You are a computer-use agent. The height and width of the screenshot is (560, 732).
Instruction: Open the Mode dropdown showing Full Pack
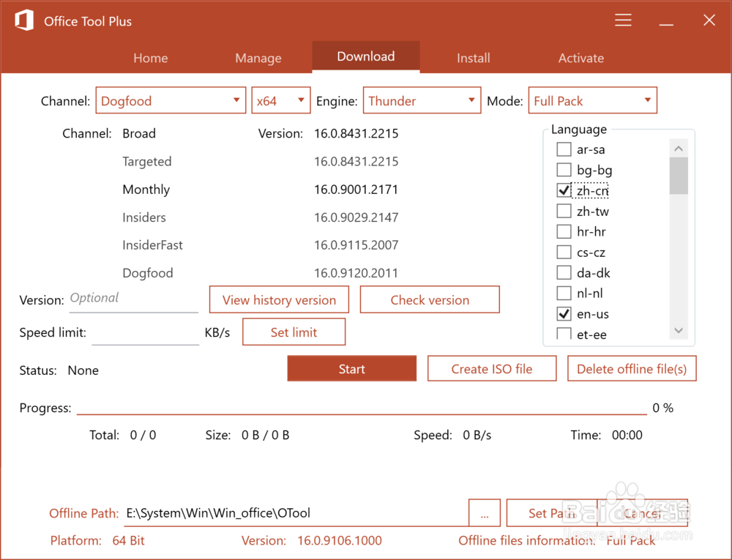(x=593, y=100)
